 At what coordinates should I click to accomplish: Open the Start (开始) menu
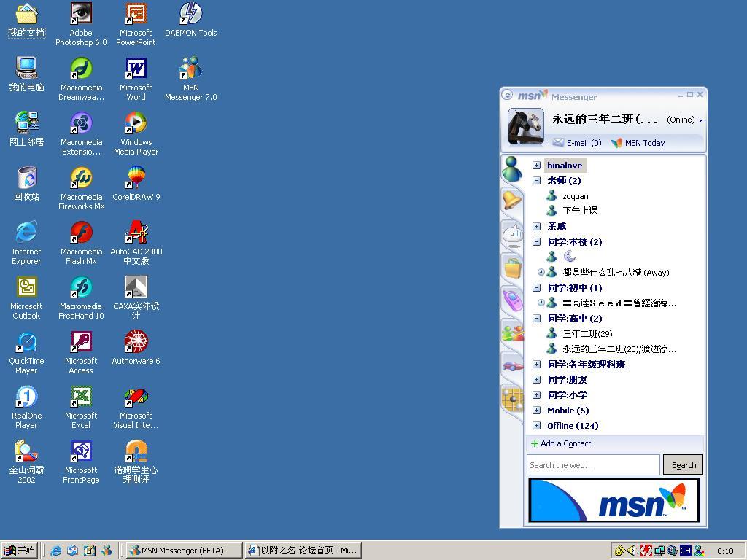coord(20,551)
